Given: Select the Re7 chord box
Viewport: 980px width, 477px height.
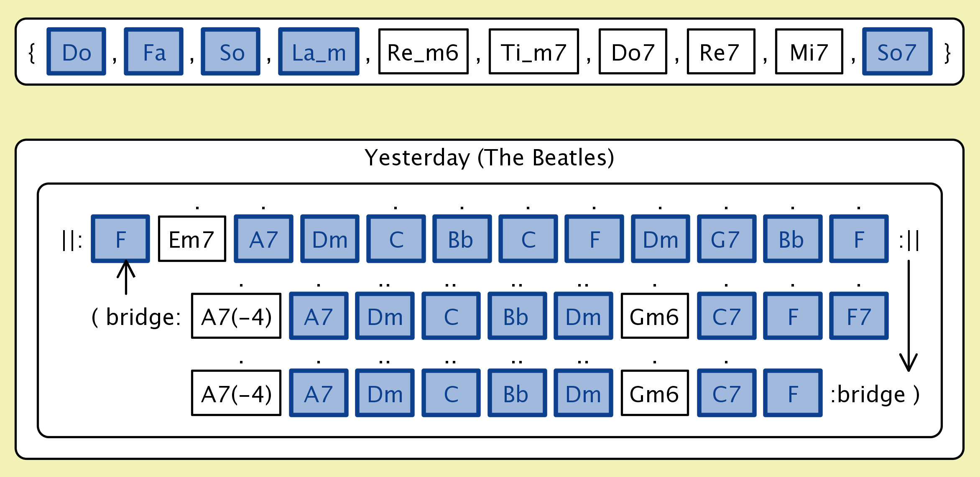Looking at the screenshot, I should click(x=721, y=52).
